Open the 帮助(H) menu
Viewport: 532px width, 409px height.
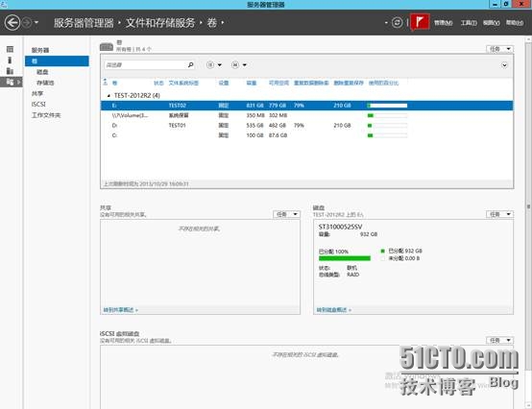[x=515, y=23]
